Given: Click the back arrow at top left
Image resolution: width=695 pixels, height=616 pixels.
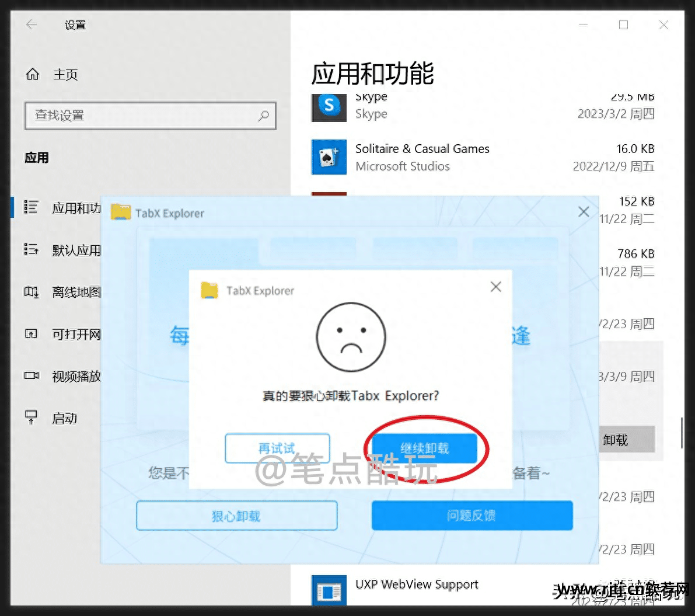Looking at the screenshot, I should (31, 25).
